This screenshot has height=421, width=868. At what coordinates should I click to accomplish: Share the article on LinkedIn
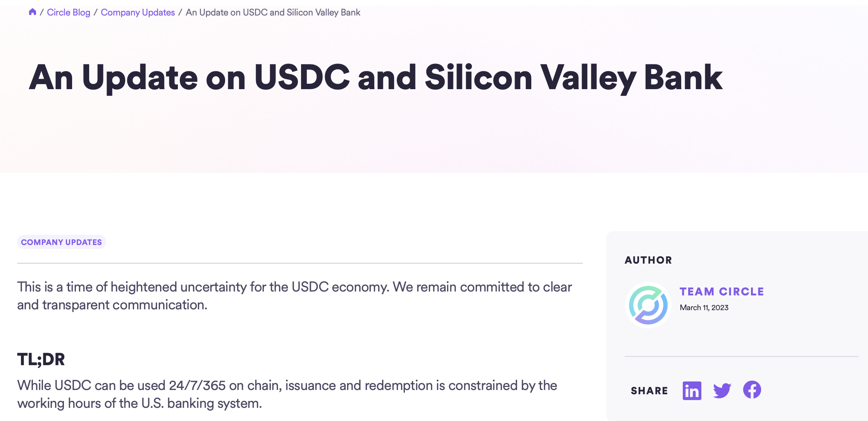pos(692,390)
